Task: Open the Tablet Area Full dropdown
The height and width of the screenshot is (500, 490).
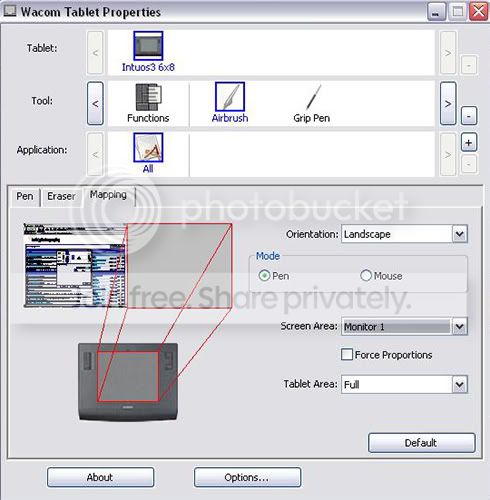Action: click(x=404, y=385)
